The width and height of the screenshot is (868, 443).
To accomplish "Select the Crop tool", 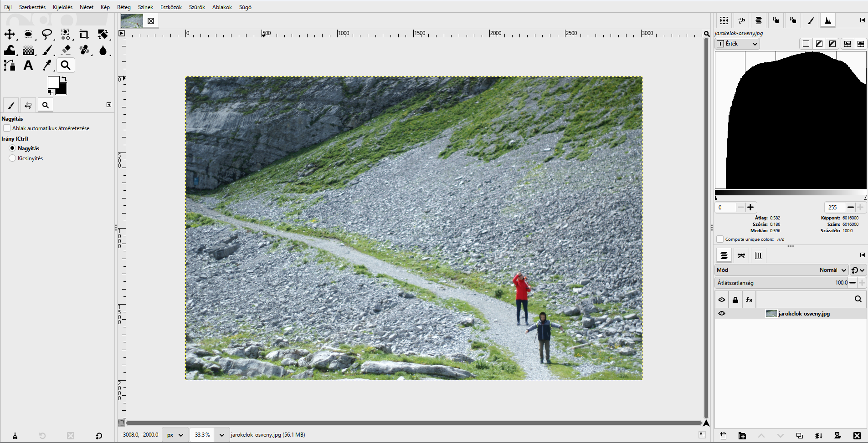I will pos(84,35).
